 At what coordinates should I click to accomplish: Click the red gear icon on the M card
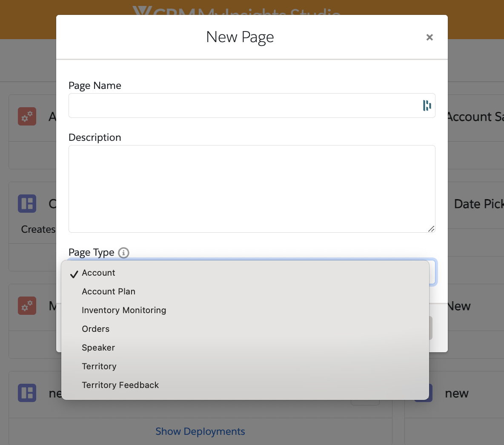(x=27, y=305)
